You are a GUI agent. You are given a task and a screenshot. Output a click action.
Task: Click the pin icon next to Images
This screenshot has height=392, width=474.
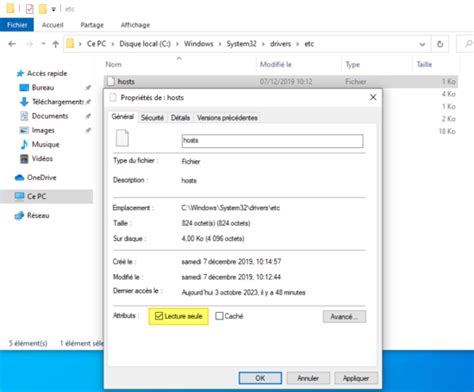[x=88, y=130]
